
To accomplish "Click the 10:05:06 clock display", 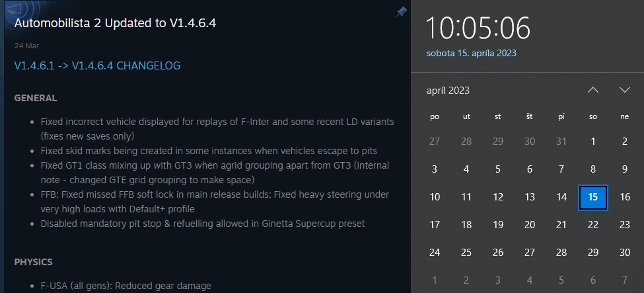I will coord(478,28).
